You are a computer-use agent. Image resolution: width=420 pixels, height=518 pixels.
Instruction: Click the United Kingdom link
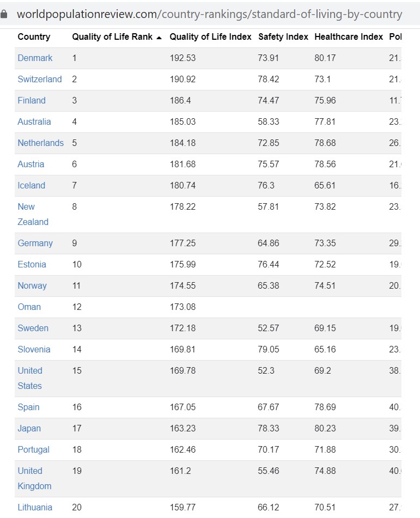(34, 478)
